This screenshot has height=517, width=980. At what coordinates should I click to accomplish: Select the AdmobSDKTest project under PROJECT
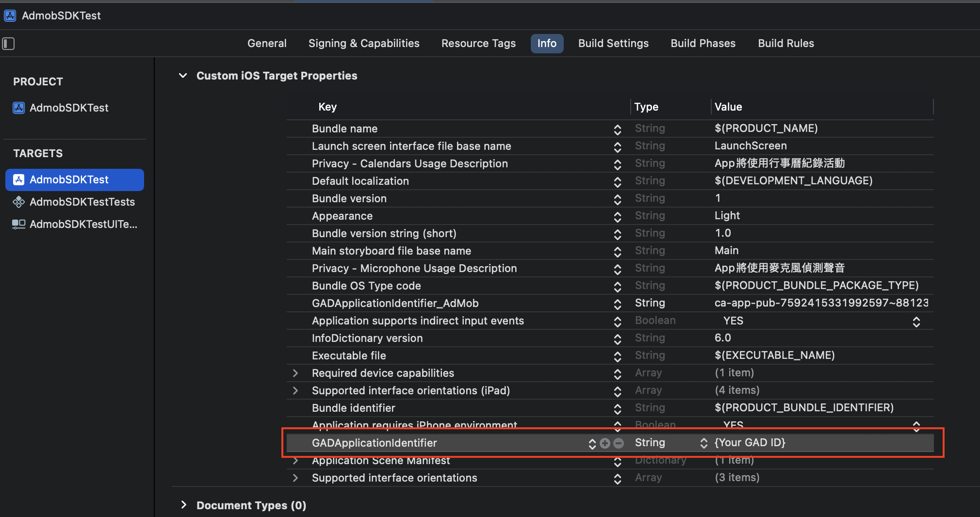click(x=61, y=108)
